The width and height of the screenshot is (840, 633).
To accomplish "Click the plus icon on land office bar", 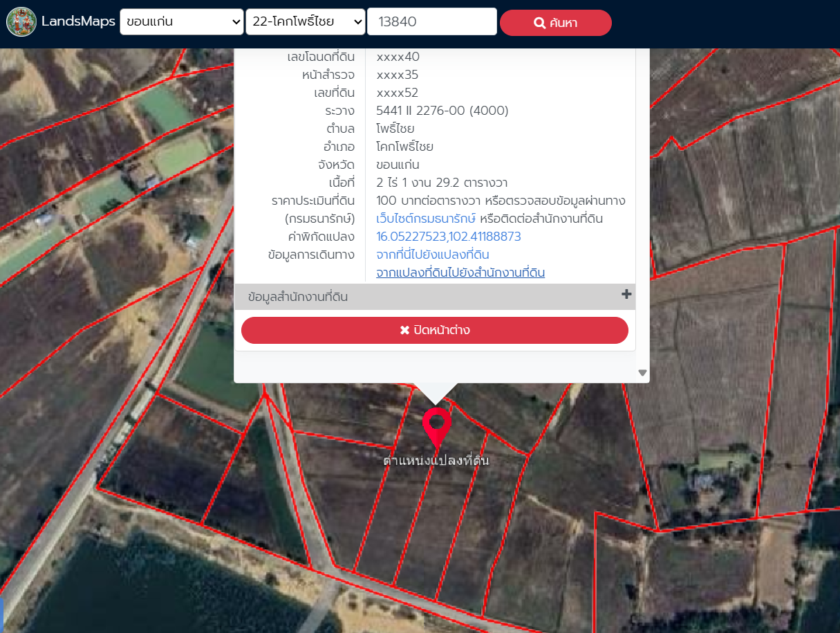I will pyautogui.click(x=626, y=295).
